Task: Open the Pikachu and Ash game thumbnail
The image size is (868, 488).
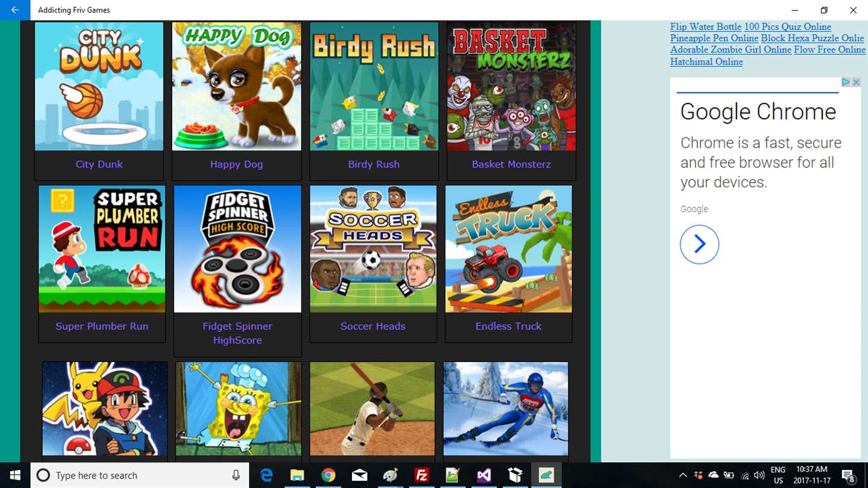Action: point(105,408)
